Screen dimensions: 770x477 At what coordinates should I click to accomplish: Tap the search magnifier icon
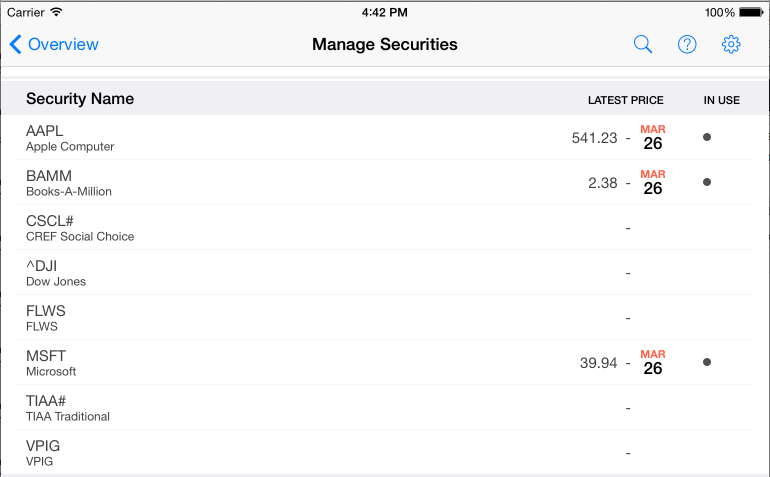click(x=643, y=44)
